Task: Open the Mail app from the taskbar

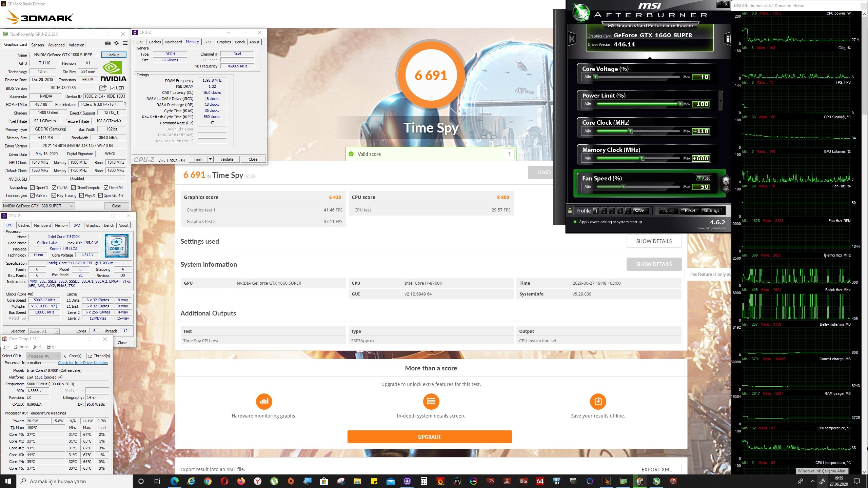Action: point(391,481)
